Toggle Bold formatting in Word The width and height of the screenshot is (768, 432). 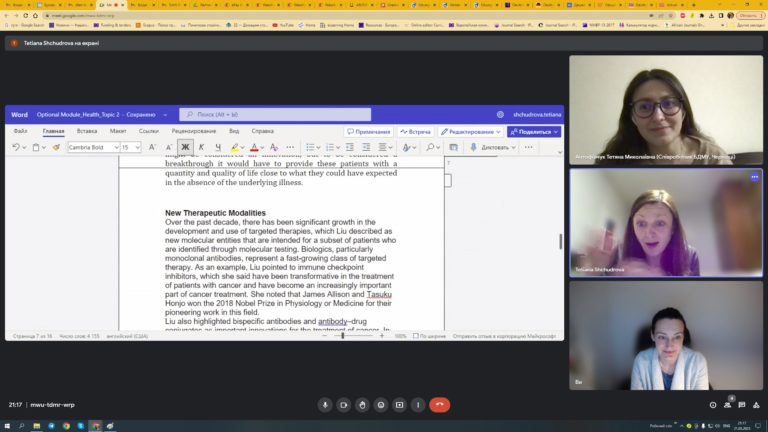(185, 147)
